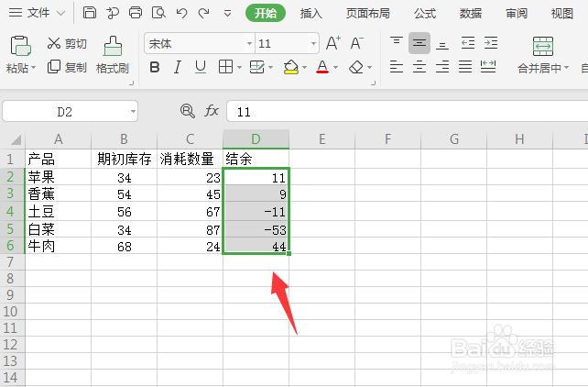Viewport: 588px width, 387px height.
Task: Click the table style pen icon
Action: point(256,67)
